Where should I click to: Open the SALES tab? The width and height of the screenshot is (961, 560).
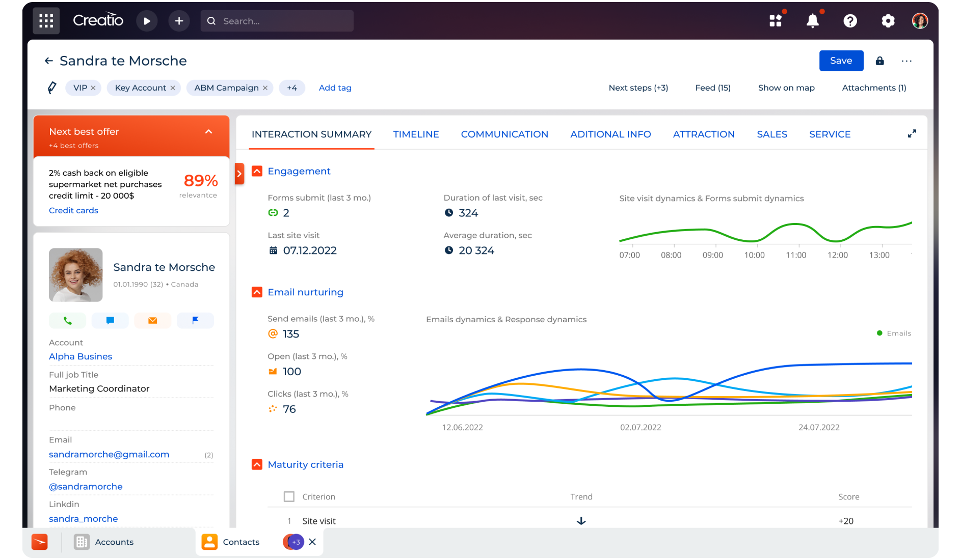(x=771, y=134)
